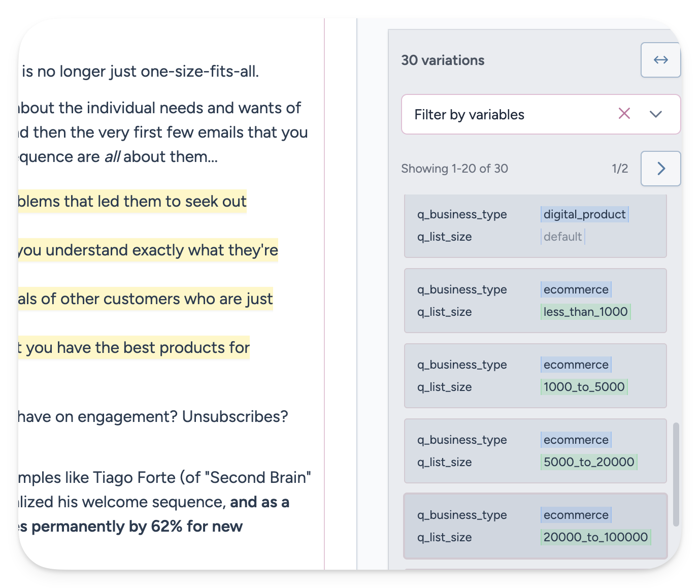Clear the variables filter with X icon
This screenshot has width=700, height=588.
click(x=624, y=114)
